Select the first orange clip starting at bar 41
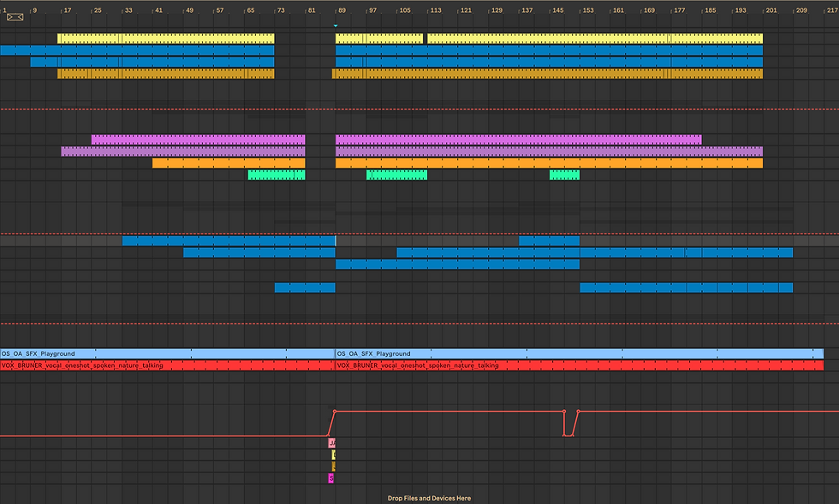Image resolution: width=839 pixels, height=504 pixels. click(x=229, y=163)
